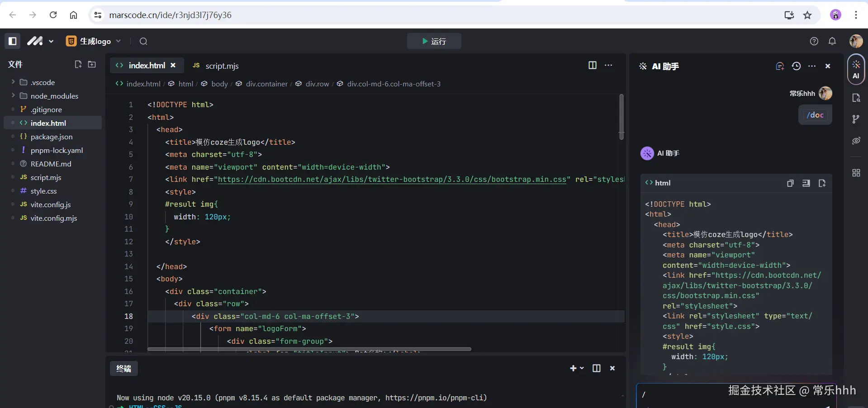Open the source control branch icon
The image size is (868, 408).
(856, 119)
